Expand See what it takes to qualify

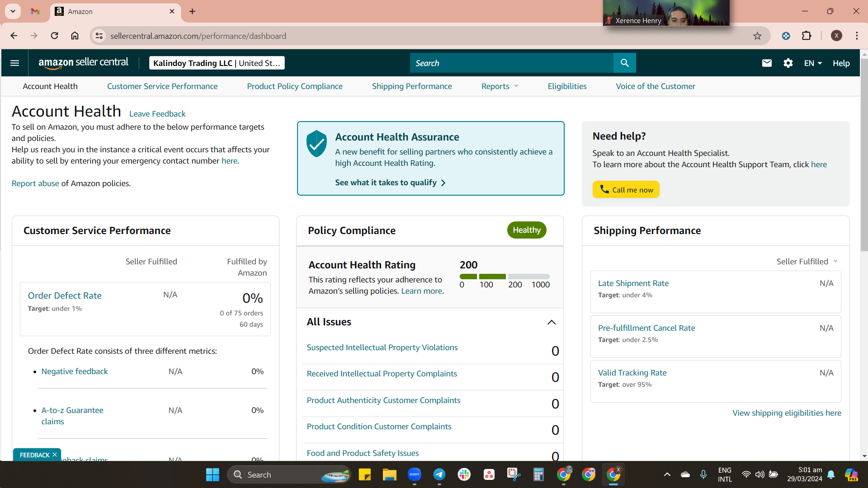[x=391, y=183]
